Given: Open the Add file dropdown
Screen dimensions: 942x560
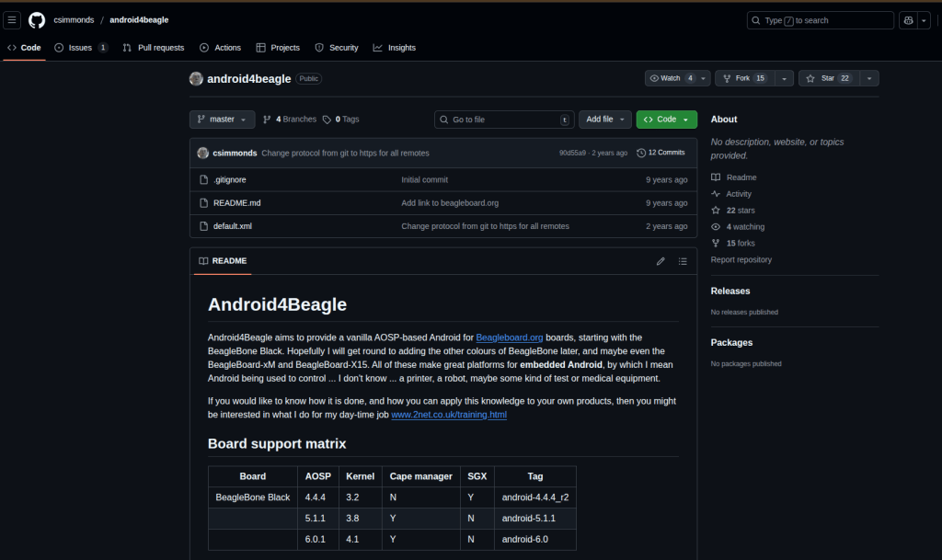Looking at the screenshot, I should click(604, 120).
